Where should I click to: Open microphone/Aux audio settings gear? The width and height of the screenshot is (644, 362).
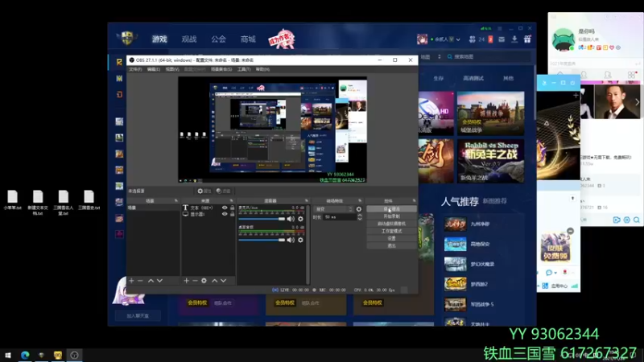click(x=300, y=219)
